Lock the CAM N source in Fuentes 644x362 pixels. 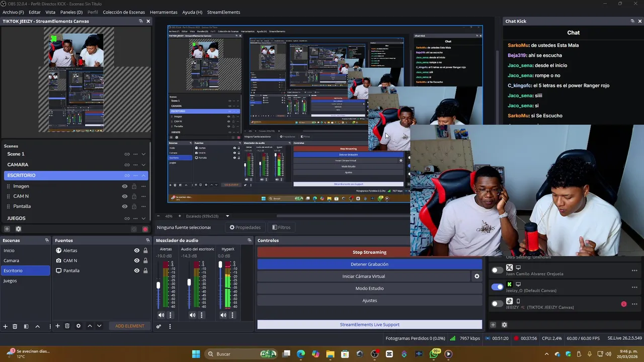(145, 260)
